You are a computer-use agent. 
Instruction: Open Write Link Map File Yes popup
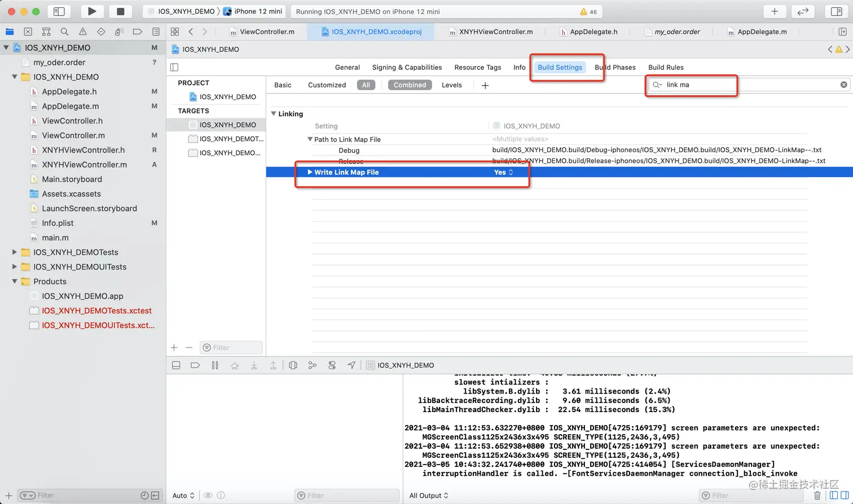click(x=504, y=173)
